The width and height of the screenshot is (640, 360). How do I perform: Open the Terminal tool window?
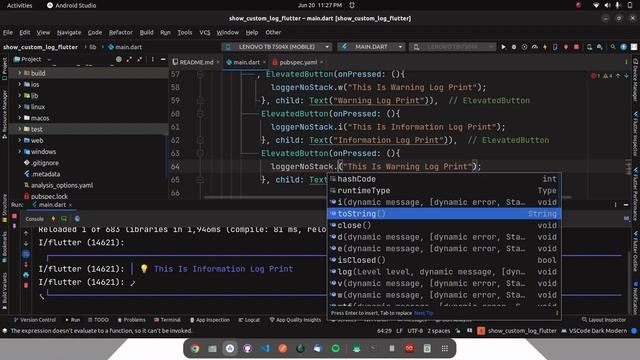[x=167, y=320]
